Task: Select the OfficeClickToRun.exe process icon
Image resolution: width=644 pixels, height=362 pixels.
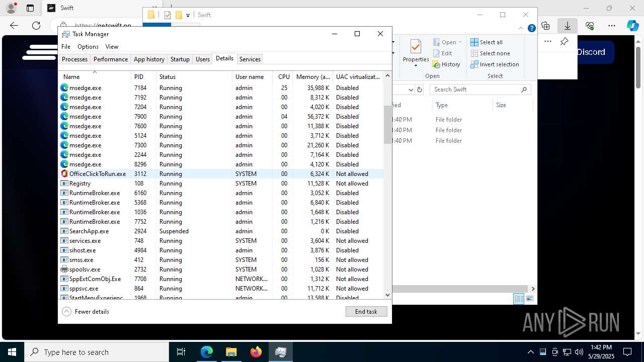Action: (64, 173)
